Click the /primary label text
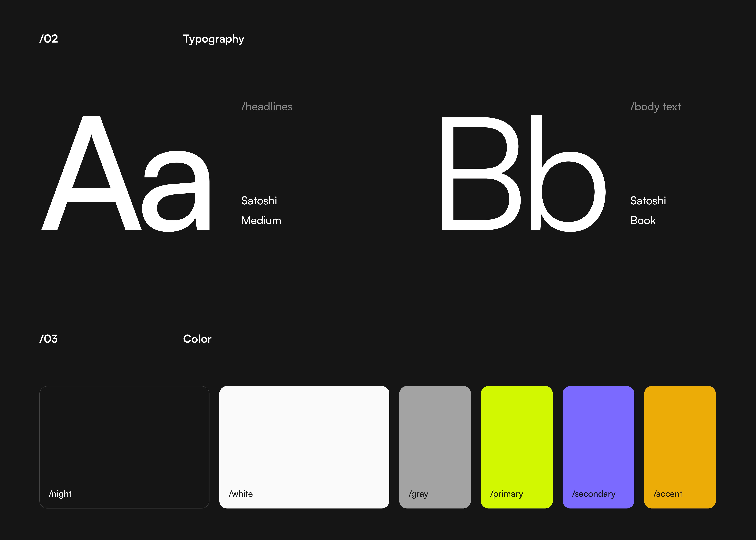 (506, 494)
